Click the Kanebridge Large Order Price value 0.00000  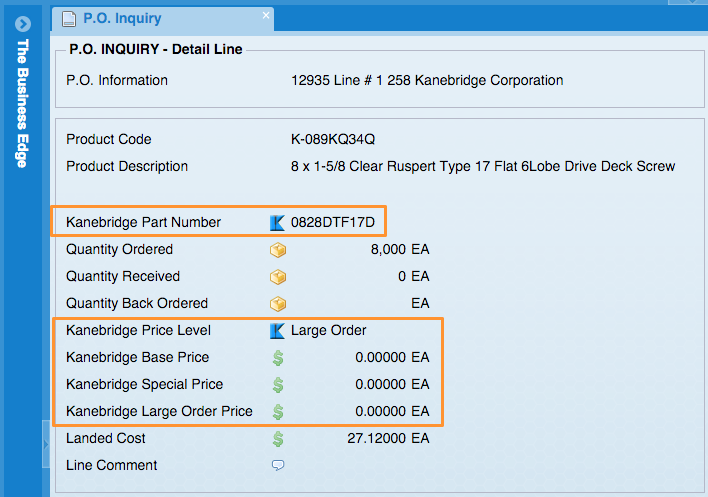(380, 411)
